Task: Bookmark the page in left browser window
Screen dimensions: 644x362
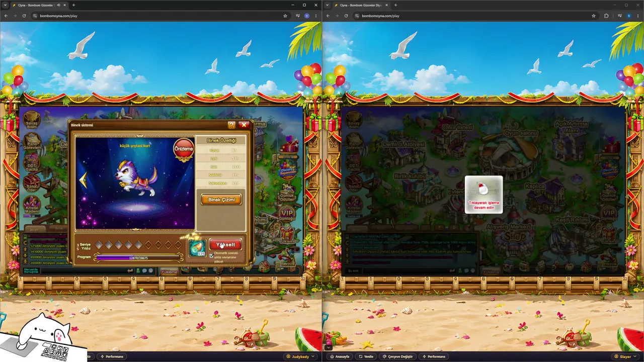Action: pyautogui.click(x=285, y=16)
